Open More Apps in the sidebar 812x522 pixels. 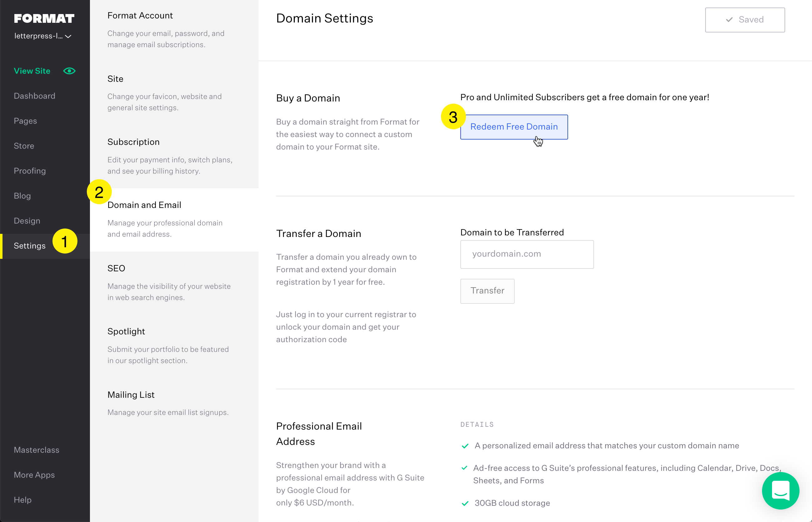(x=34, y=475)
